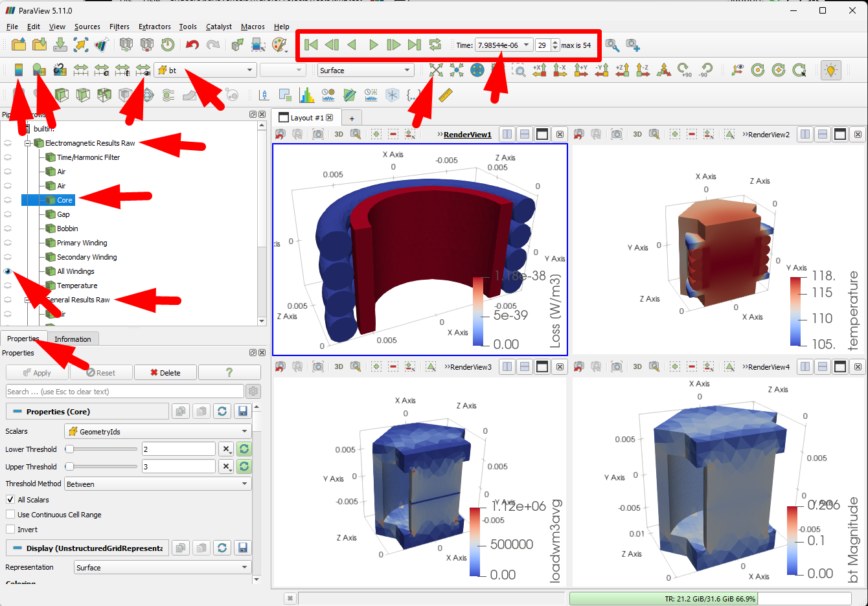Click Open file icon in toolbar
This screenshot has width=868, height=606.
19,45
